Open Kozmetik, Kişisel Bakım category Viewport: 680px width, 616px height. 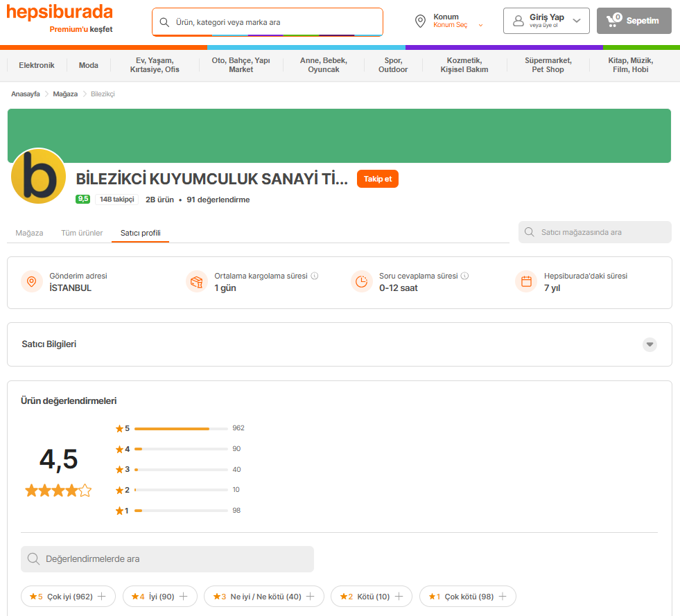pos(464,65)
